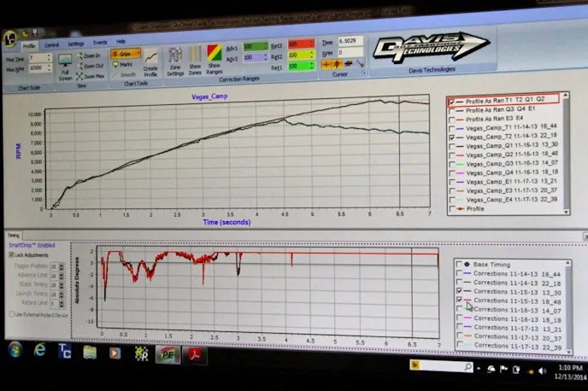The width and height of the screenshot is (588, 391).
Task: Open the Grips dropdown
Action: pyautogui.click(x=125, y=54)
